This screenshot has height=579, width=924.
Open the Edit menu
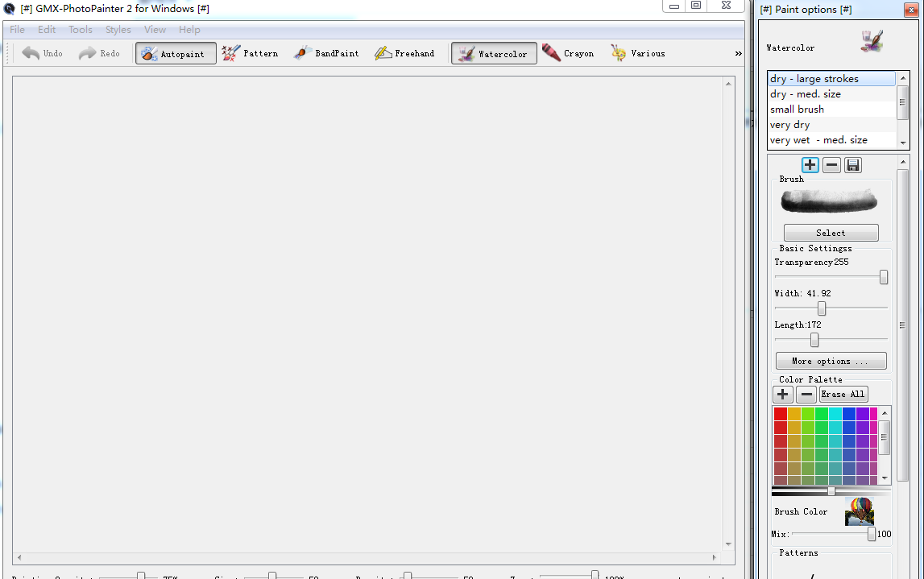pos(47,30)
